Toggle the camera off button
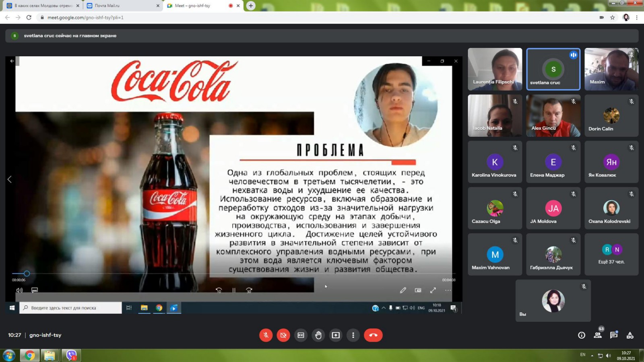Image resolution: width=644 pixels, height=362 pixels. click(283, 335)
